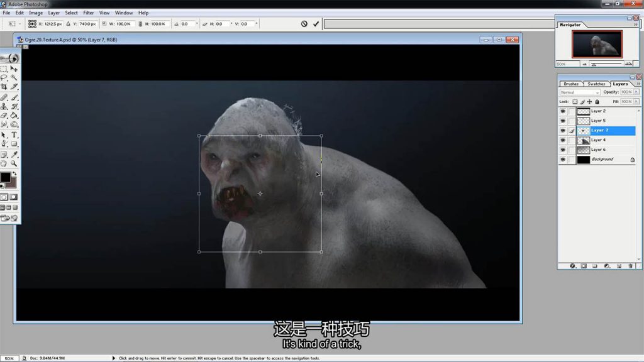Select the Shape tool
Image resolution: width=644 pixels, height=362 pixels.
(14, 144)
